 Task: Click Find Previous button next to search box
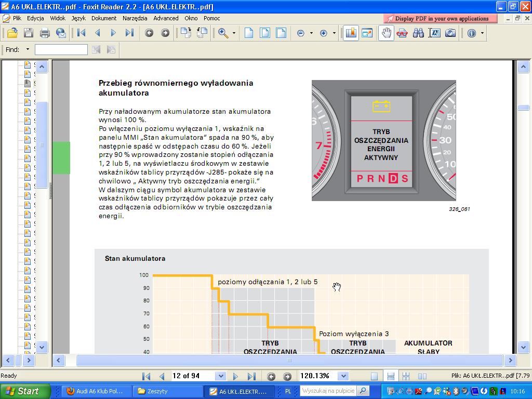[x=96, y=49]
